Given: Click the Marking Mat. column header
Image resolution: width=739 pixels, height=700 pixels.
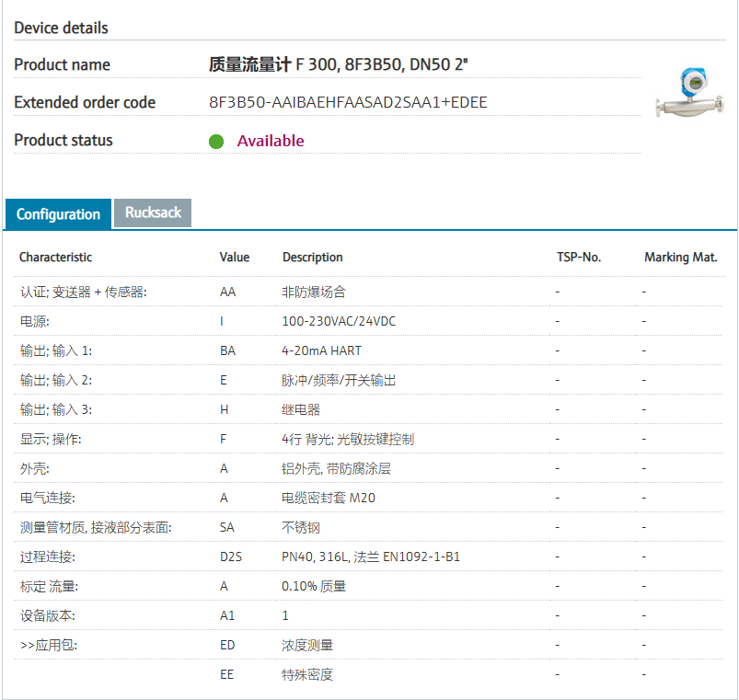Looking at the screenshot, I should [680, 258].
